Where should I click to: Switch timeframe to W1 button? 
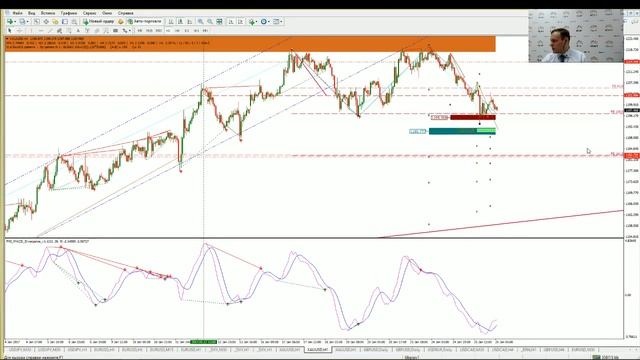[x=196, y=31]
